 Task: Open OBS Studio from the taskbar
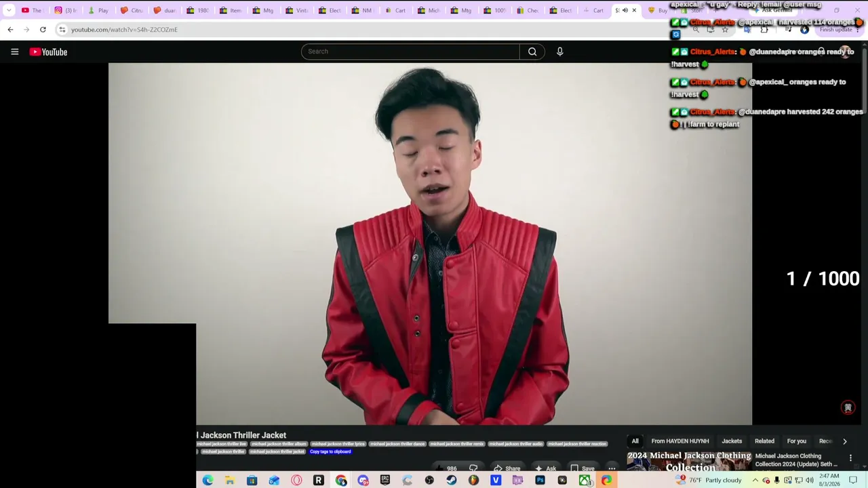(429, 481)
